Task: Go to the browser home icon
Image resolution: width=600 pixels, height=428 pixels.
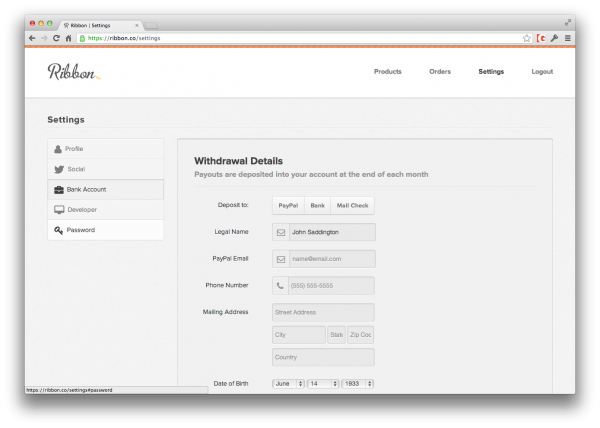Action: pyautogui.click(x=68, y=38)
